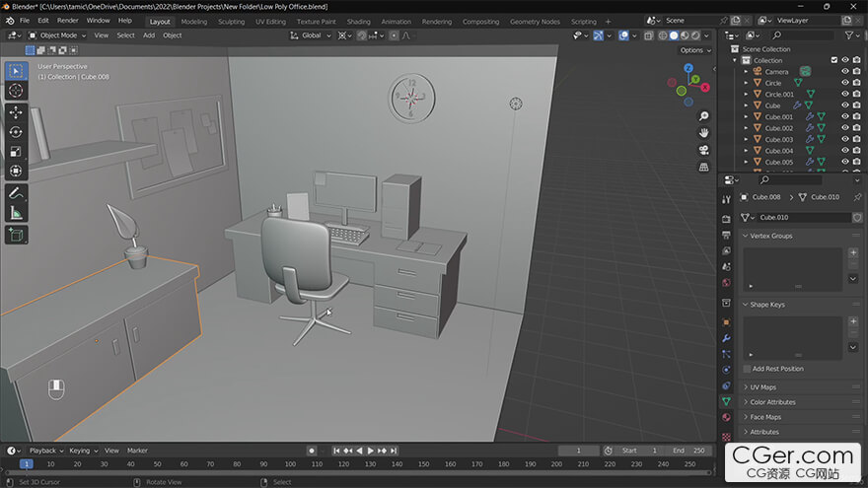Activate the 3D Cursor tool
Image resolution: width=868 pixels, height=488 pixels.
coord(16,91)
